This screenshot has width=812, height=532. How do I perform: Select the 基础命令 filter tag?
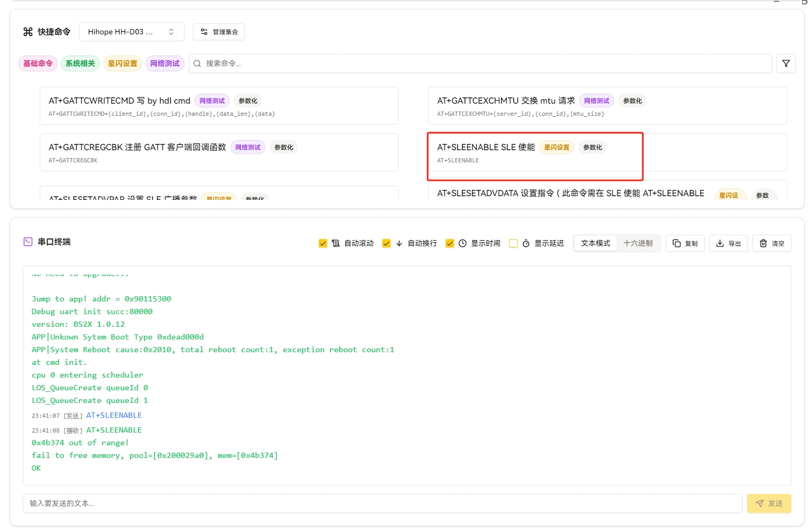(38, 63)
